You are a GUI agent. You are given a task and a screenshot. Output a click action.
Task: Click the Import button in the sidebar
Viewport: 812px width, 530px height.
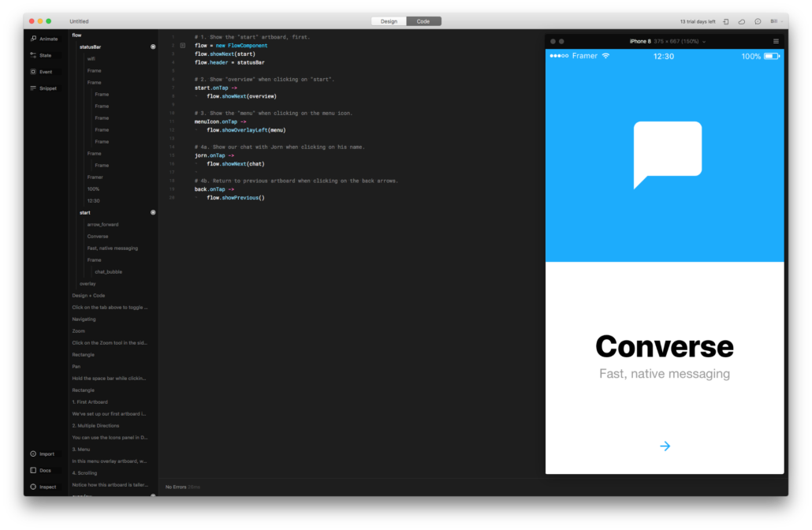point(43,453)
